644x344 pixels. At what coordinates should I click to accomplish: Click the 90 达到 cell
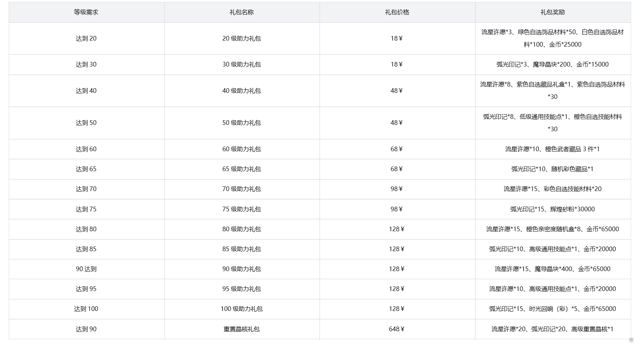click(86, 269)
